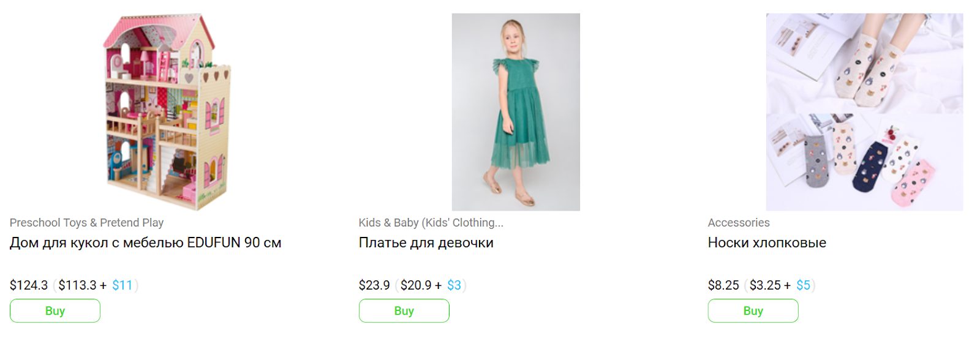Image resolution: width=980 pixels, height=341 pixels.
Task: Click the $20.9 base price
Action: 416,285
